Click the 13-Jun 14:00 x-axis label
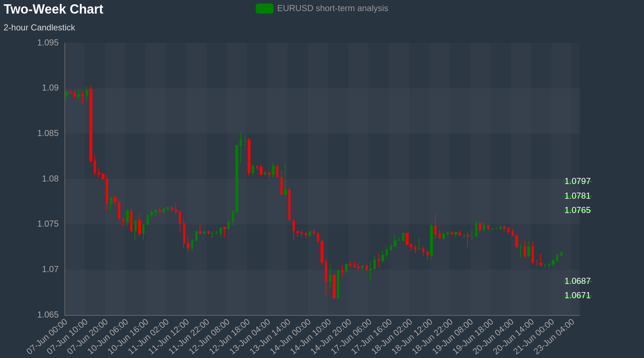 (x=270, y=337)
